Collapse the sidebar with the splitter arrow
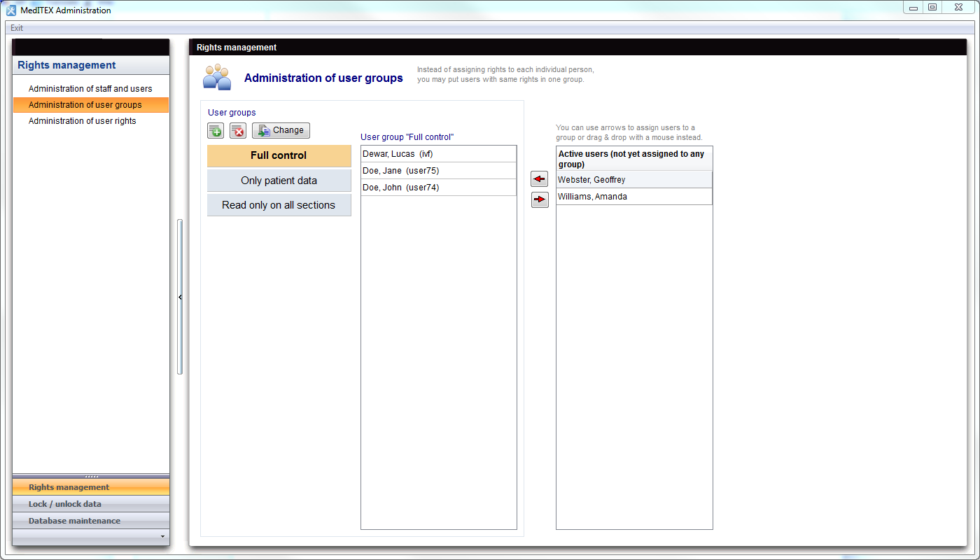 point(180,297)
